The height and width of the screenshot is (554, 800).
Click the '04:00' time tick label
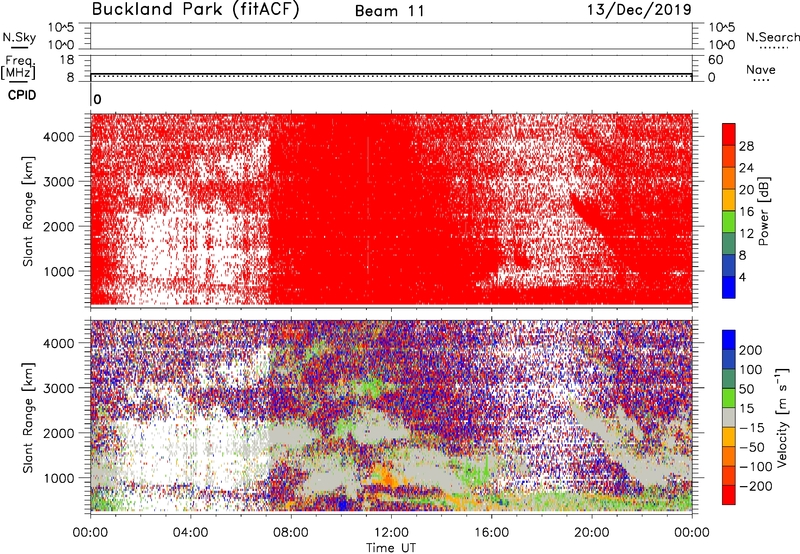(x=191, y=533)
